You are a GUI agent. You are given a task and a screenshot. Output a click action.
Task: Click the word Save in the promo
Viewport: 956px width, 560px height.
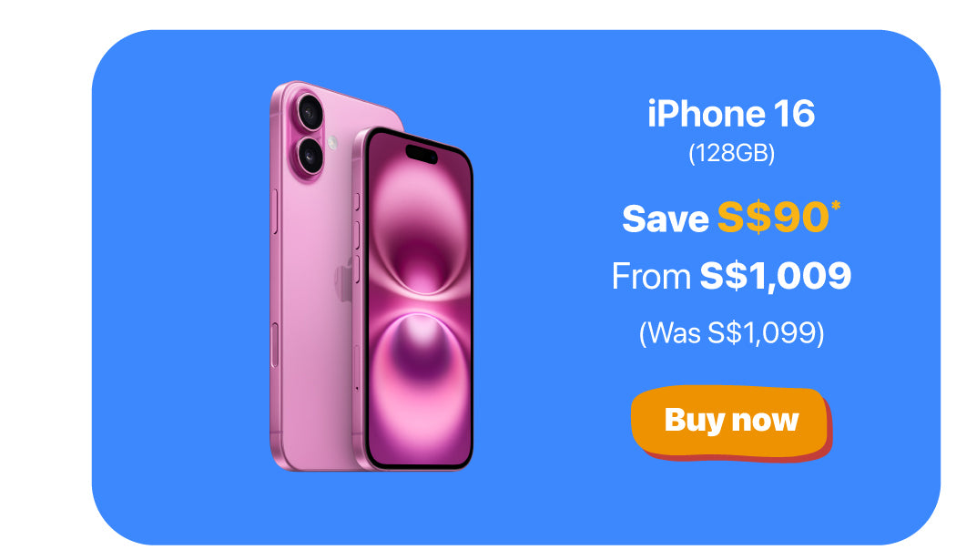point(666,219)
